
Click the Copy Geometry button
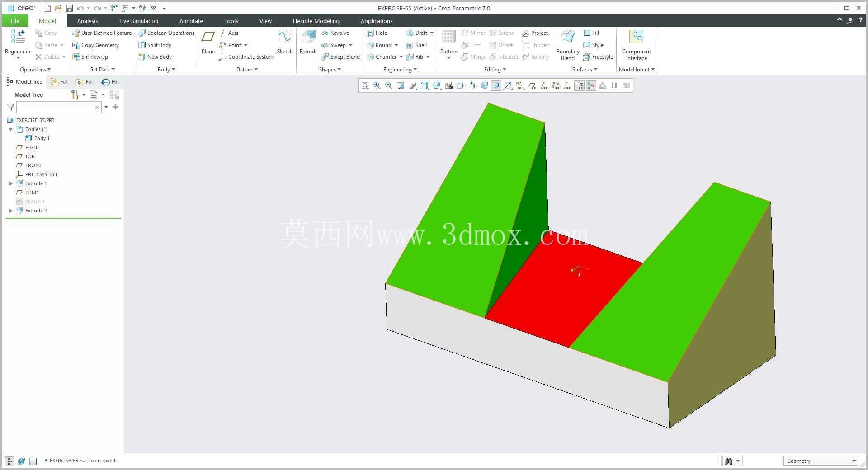(x=95, y=45)
